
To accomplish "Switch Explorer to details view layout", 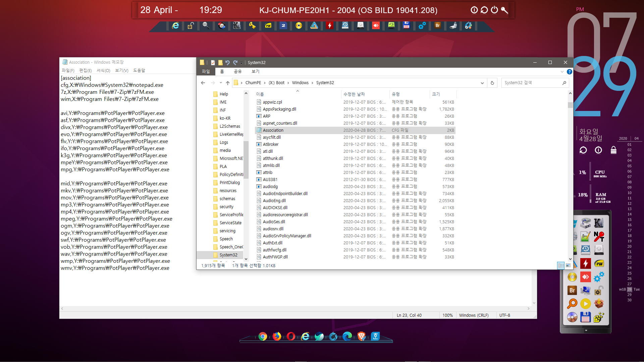I will click(561, 265).
